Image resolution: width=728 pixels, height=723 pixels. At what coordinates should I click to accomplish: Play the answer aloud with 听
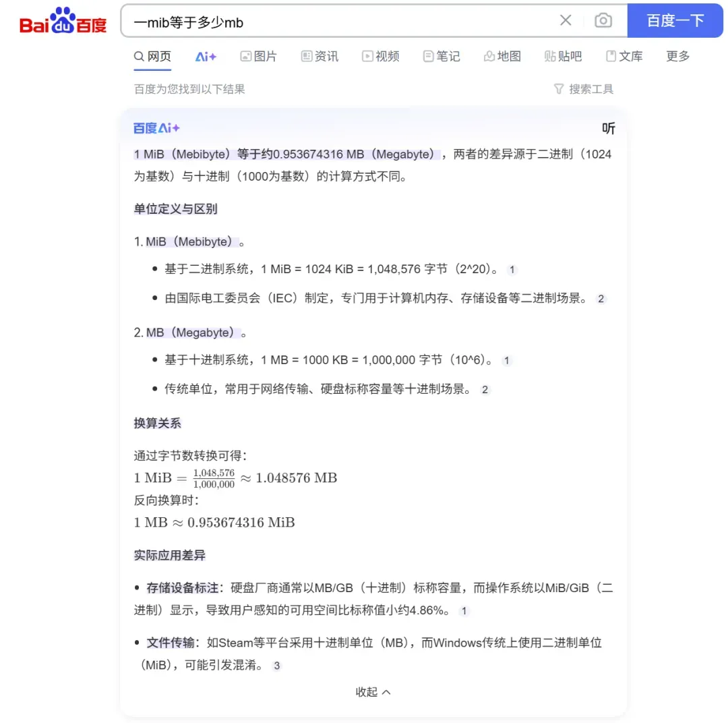pos(608,128)
